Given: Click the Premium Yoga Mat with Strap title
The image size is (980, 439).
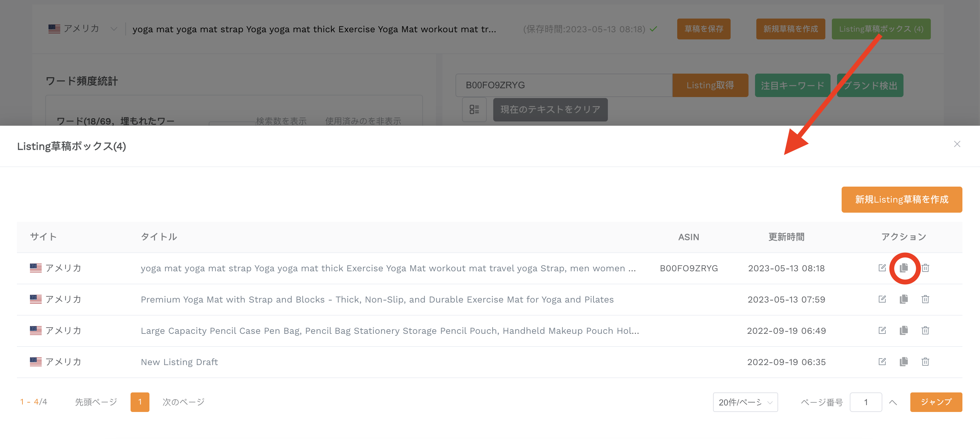Looking at the screenshot, I should 377,299.
